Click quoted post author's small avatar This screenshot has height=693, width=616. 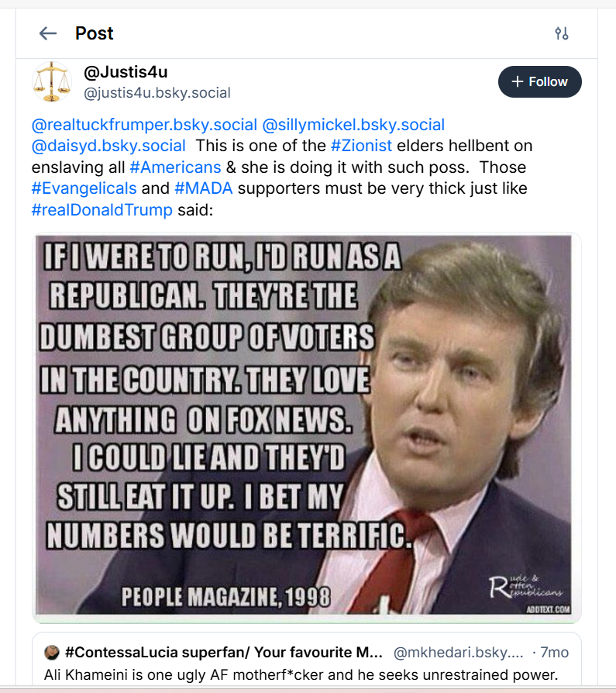52,652
